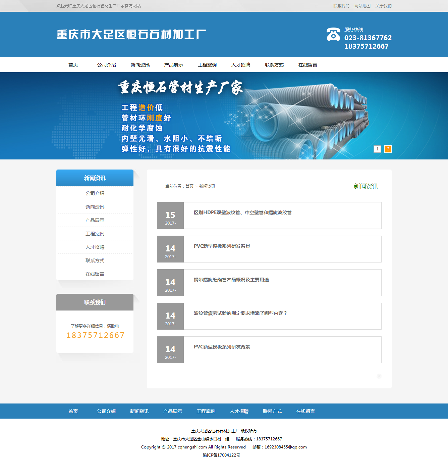Open 产品展示 in top navigation

coord(174,65)
